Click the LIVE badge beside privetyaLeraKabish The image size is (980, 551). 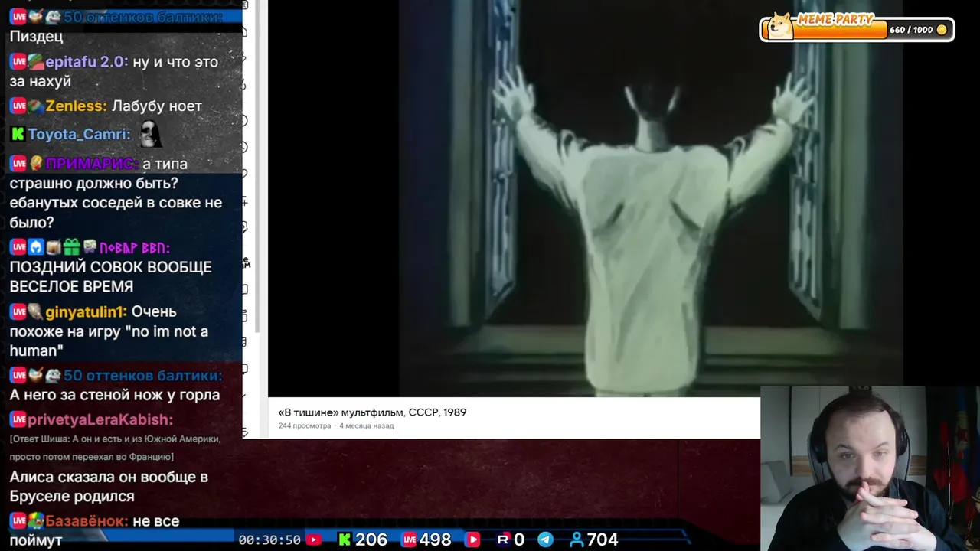18,420
